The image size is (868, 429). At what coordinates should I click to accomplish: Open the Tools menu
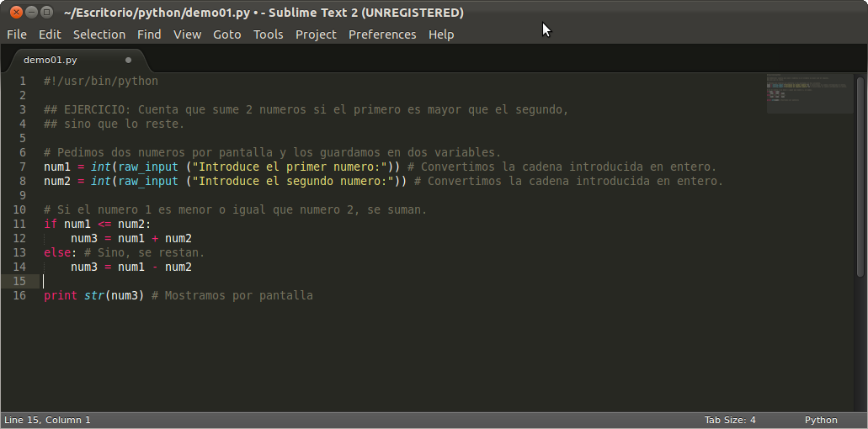pyautogui.click(x=269, y=34)
